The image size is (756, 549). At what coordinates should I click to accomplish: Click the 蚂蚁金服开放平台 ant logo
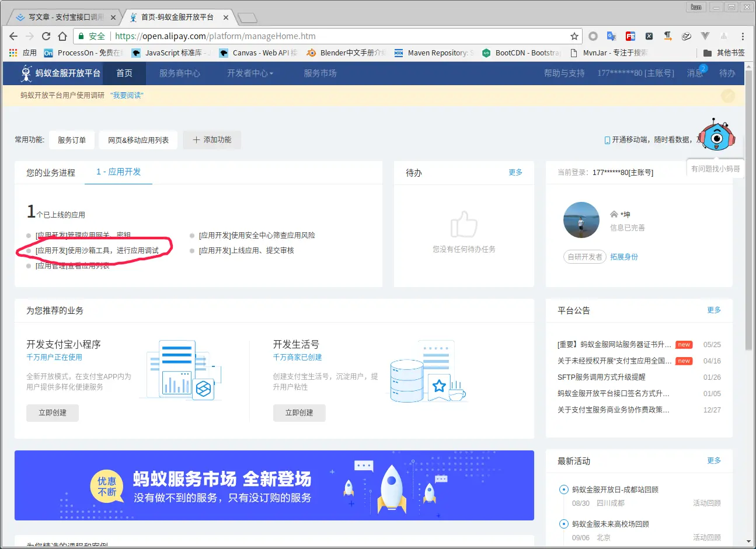click(60, 73)
